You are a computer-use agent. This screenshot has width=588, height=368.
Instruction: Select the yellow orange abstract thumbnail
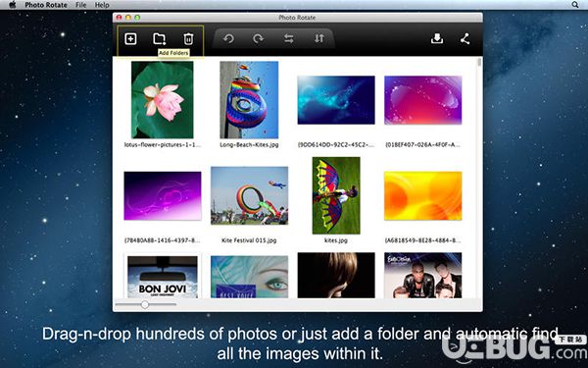point(423,195)
